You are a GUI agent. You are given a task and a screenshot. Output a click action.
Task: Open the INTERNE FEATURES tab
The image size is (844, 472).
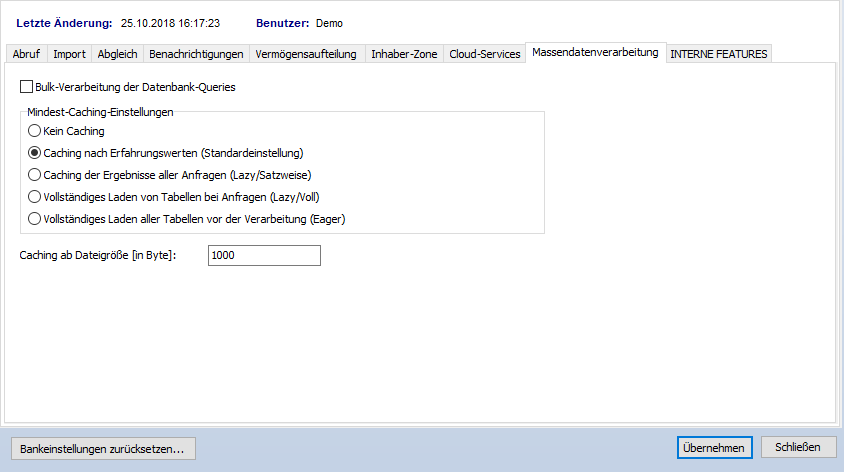pyautogui.click(x=719, y=54)
